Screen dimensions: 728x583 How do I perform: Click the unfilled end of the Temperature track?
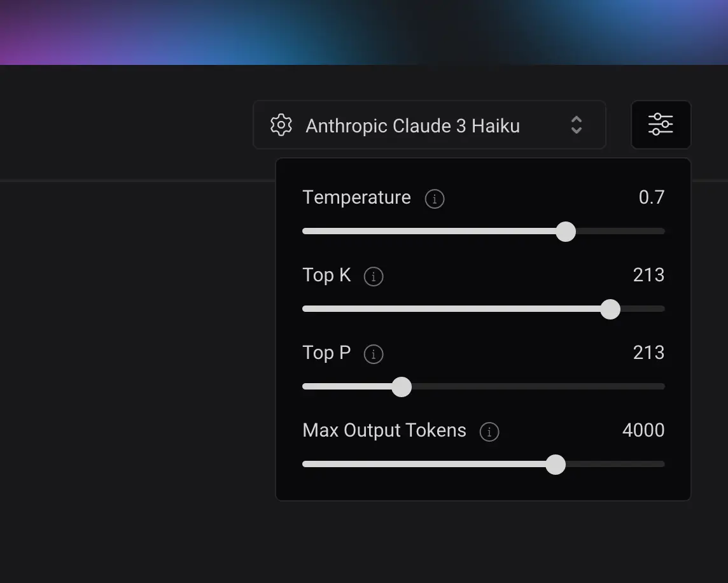coord(620,231)
